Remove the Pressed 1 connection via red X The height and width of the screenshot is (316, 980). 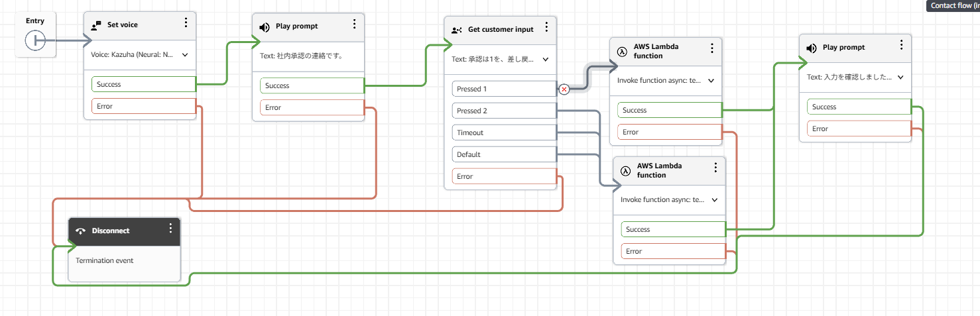point(564,89)
